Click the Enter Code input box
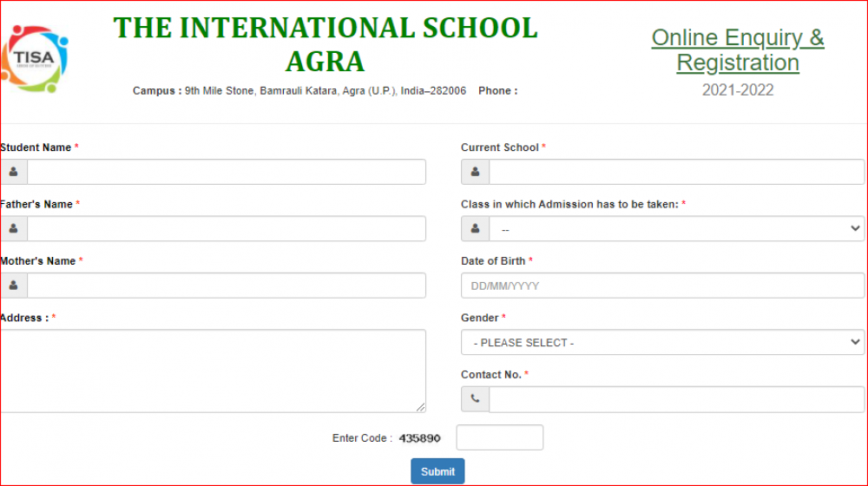 pyautogui.click(x=499, y=437)
